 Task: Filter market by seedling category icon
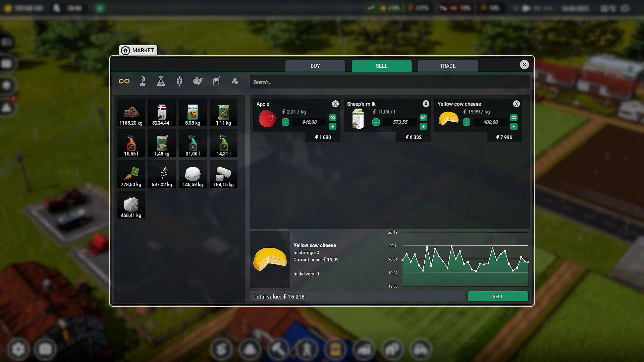[x=143, y=81]
